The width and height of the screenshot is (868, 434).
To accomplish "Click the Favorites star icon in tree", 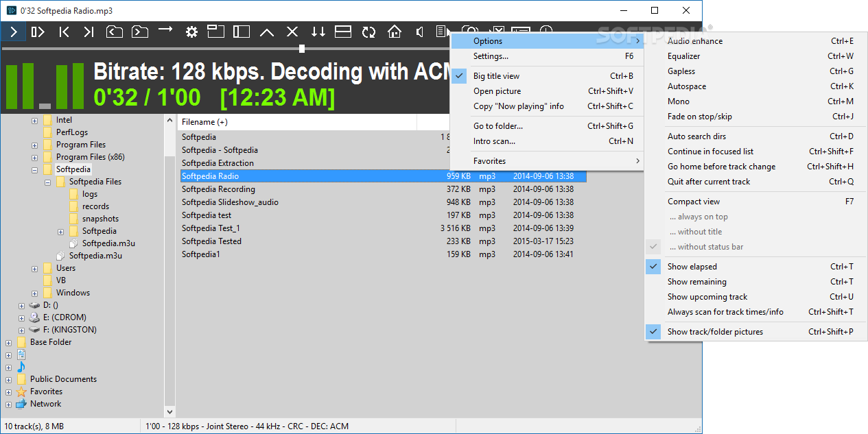I will coord(21,391).
